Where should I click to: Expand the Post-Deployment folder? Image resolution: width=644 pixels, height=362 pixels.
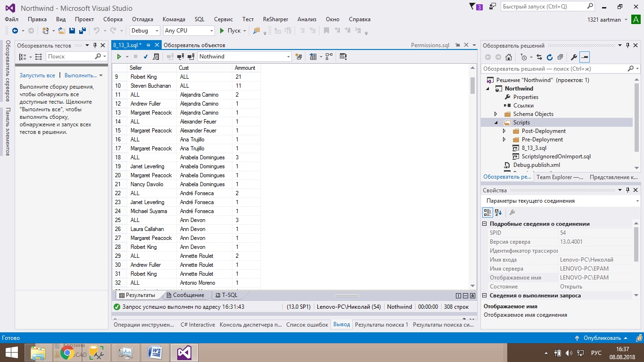(x=504, y=131)
